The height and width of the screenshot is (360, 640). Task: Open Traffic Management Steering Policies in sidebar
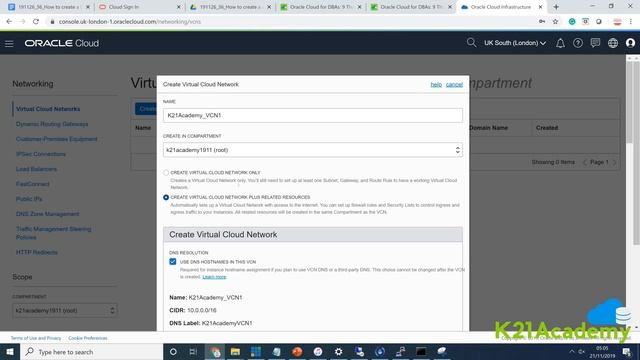tap(53, 233)
